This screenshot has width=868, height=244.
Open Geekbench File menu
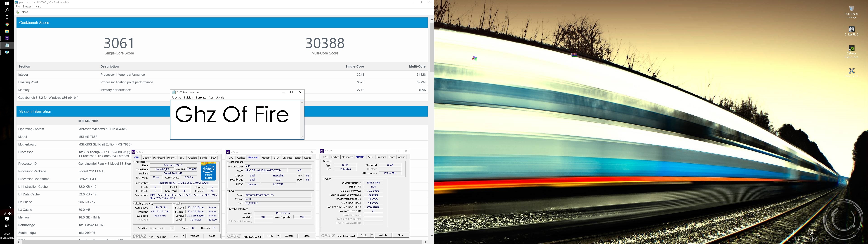(x=18, y=7)
